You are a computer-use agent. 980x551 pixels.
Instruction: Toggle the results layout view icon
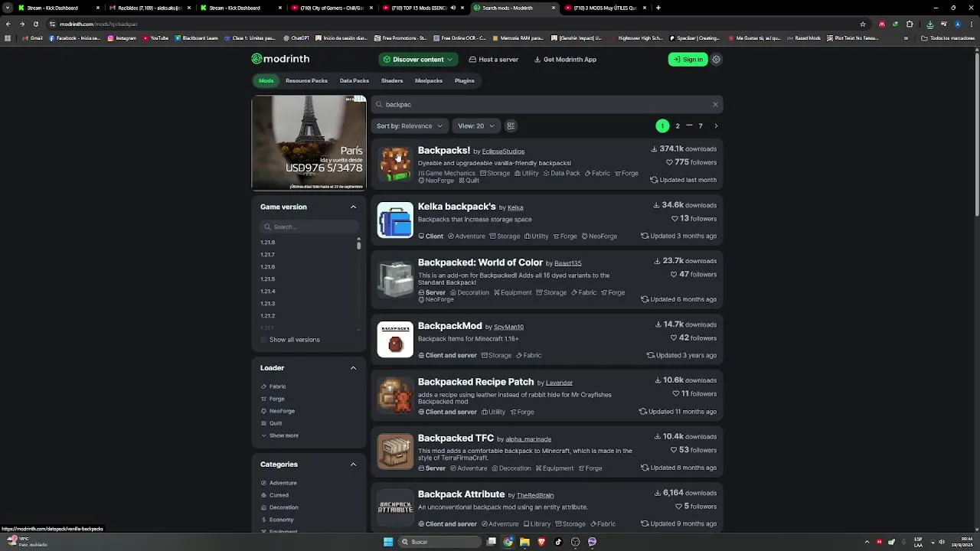coord(511,126)
